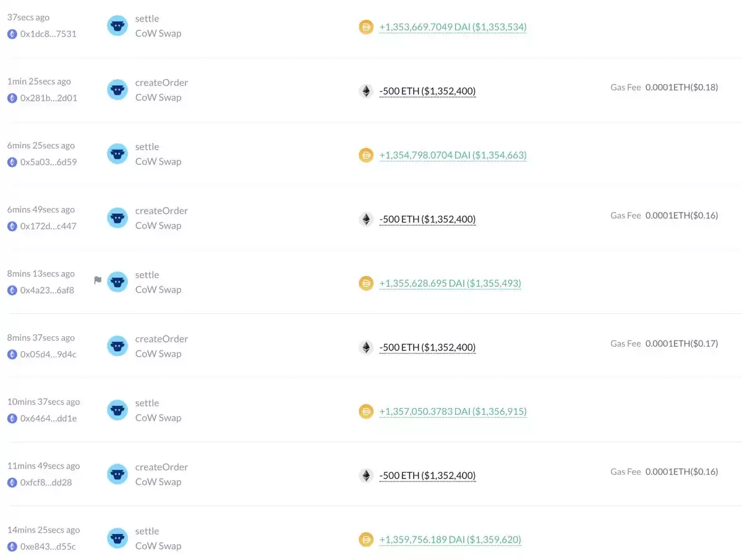Click the "6mins 25secs ago" timestamp
The height and width of the screenshot is (560, 742).
41,146
